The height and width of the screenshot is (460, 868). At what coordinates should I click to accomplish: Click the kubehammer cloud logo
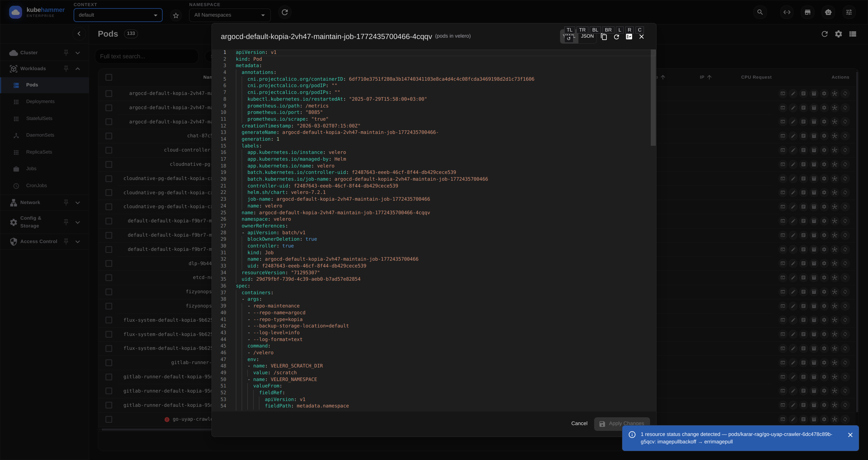pos(15,13)
